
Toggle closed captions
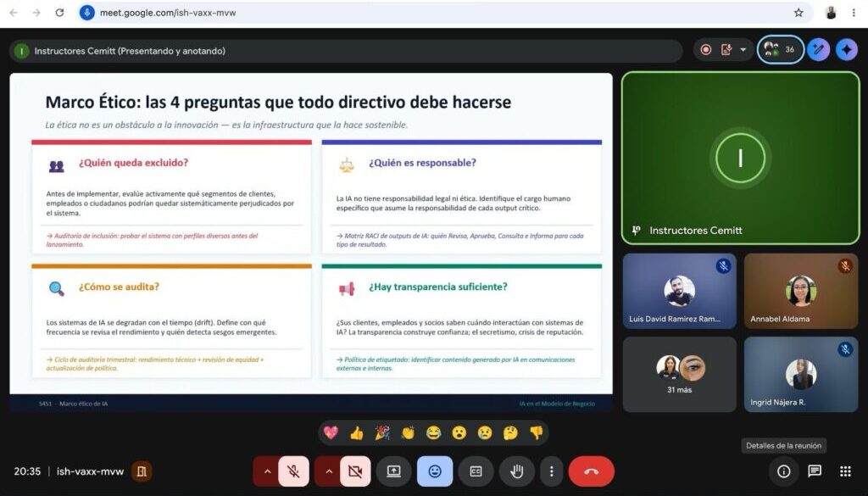tap(476, 471)
